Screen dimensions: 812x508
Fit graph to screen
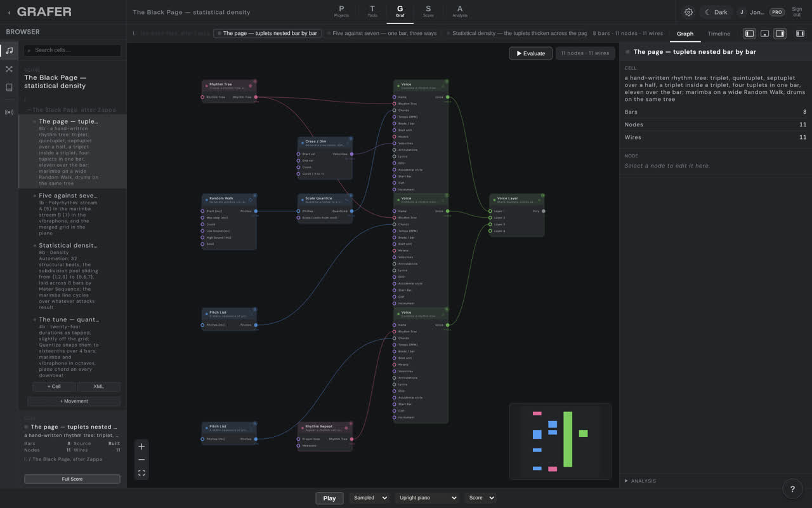[x=141, y=473]
